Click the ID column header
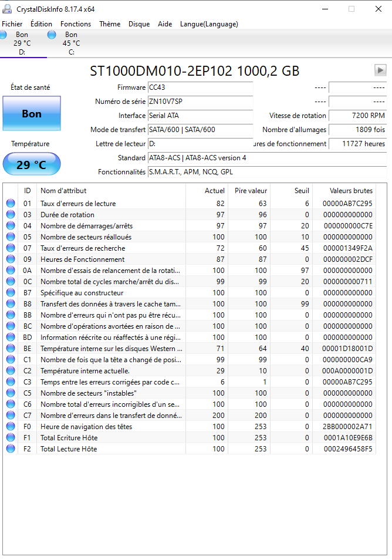 28,191
